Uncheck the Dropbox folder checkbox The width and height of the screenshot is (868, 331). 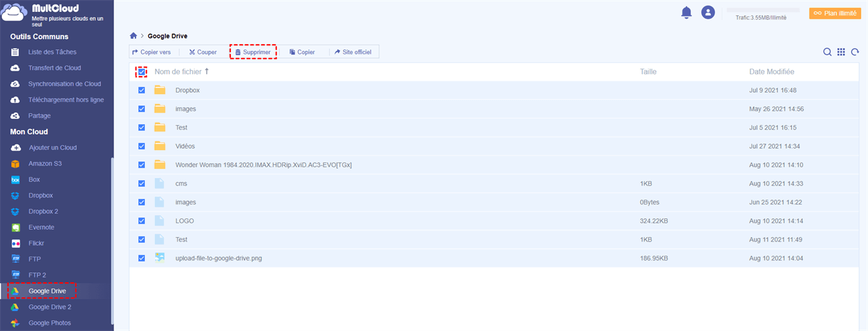click(x=142, y=90)
